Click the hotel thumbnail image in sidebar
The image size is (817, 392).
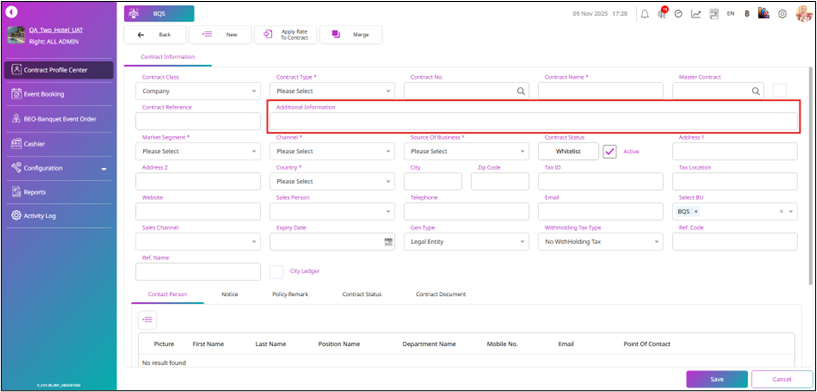[16, 35]
